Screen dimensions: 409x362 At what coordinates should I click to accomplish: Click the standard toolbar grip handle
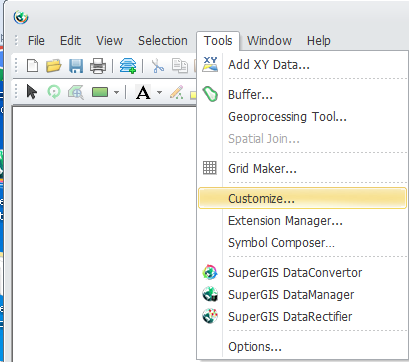[x=16, y=65]
